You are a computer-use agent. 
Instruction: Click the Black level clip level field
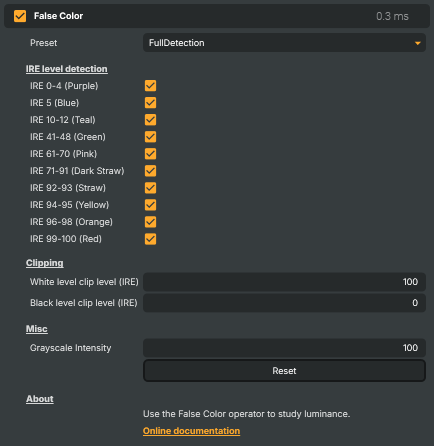coord(284,303)
